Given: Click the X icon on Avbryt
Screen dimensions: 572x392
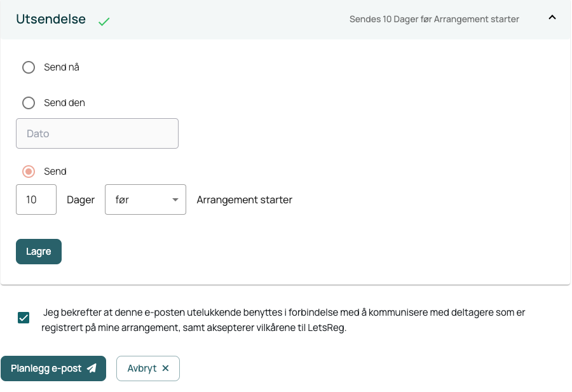Looking at the screenshot, I should [166, 368].
